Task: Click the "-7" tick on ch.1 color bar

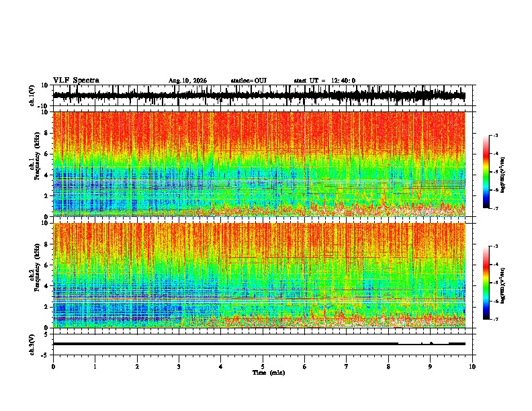Action: pyautogui.click(x=496, y=208)
